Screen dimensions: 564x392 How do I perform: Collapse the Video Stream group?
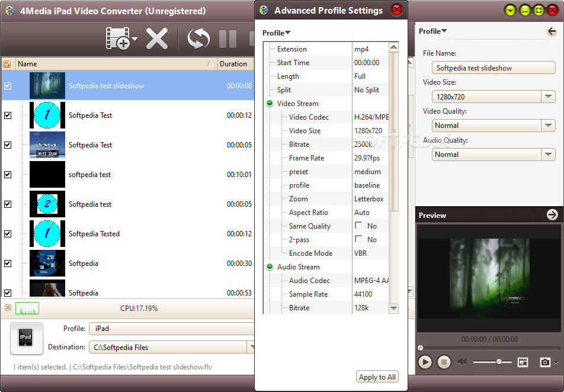pos(270,103)
